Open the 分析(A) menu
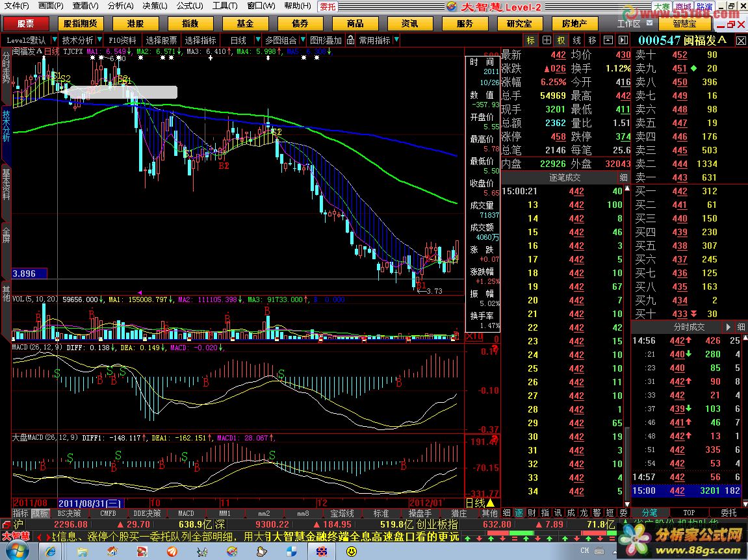This screenshot has width=748, height=560. click(x=121, y=6)
